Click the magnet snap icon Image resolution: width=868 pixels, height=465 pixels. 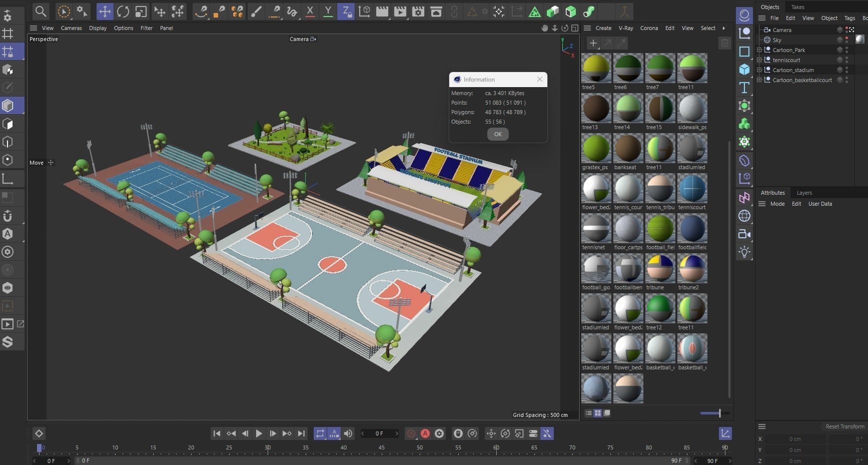(8, 216)
